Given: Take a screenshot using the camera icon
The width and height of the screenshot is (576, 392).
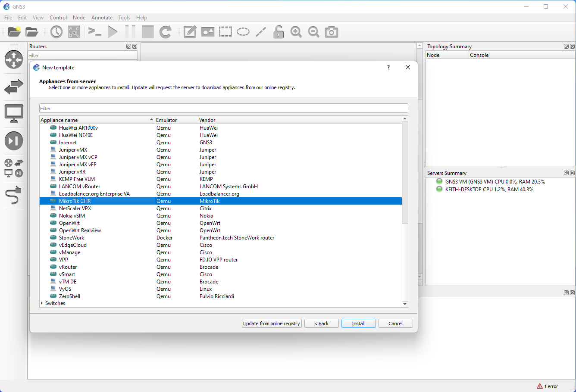Looking at the screenshot, I should point(331,31).
